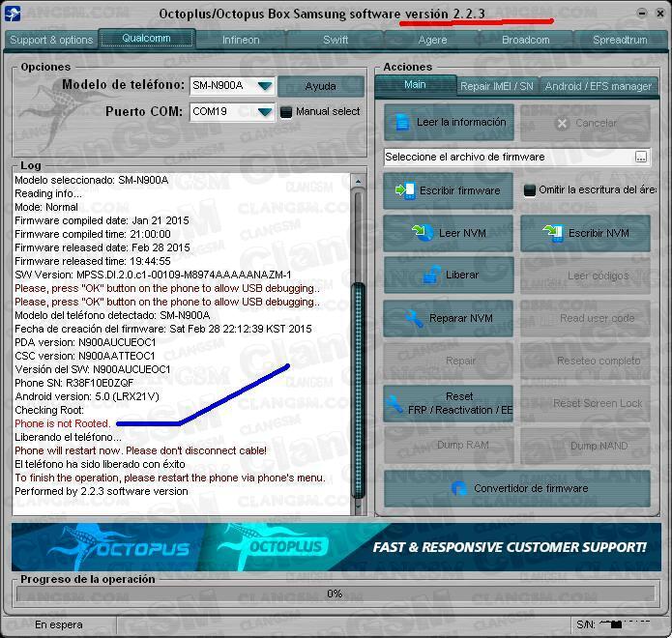
Task: Click log line 'CSC version: N900AATTEOC1'
Action: [85, 356]
